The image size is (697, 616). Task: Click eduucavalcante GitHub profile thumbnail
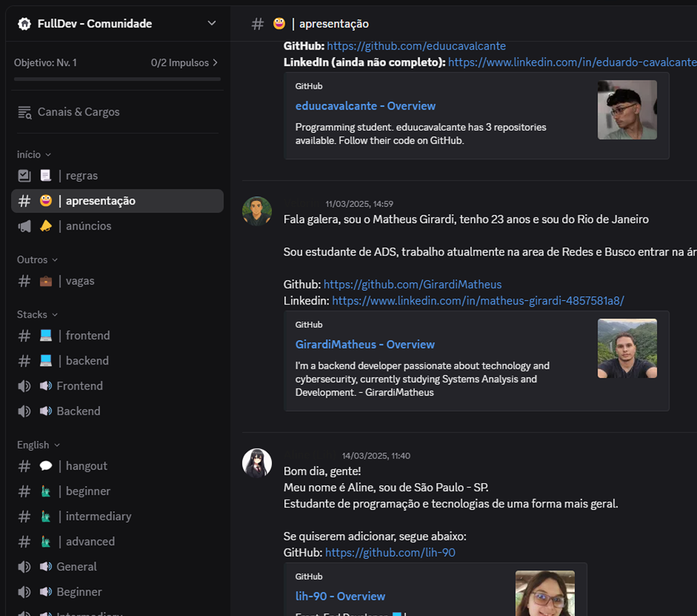pyautogui.click(x=627, y=110)
